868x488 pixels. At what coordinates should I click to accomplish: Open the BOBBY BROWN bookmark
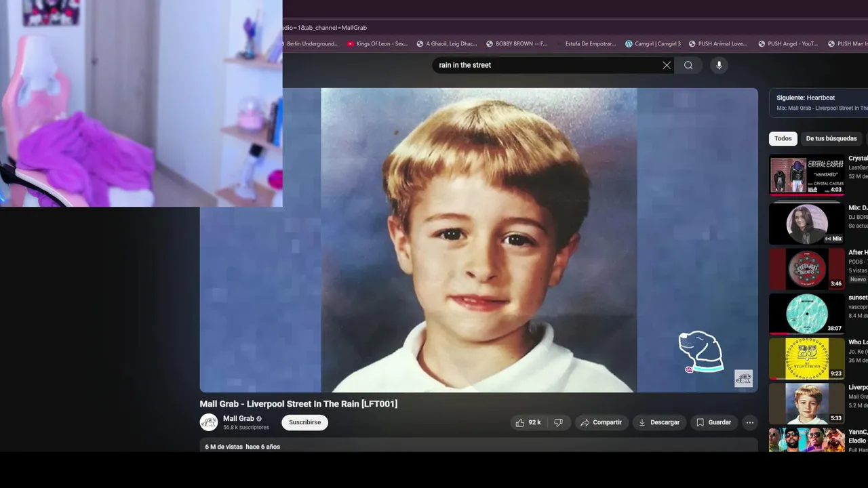pos(516,44)
